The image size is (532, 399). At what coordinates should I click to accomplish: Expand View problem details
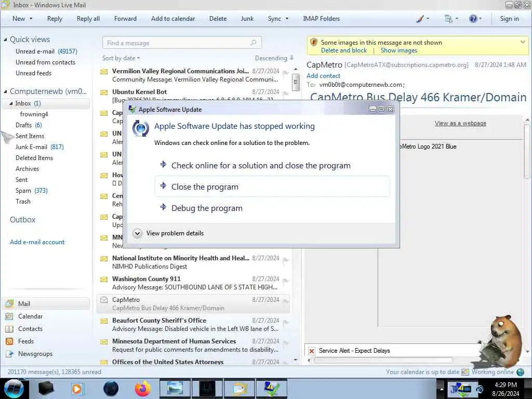[x=137, y=233]
